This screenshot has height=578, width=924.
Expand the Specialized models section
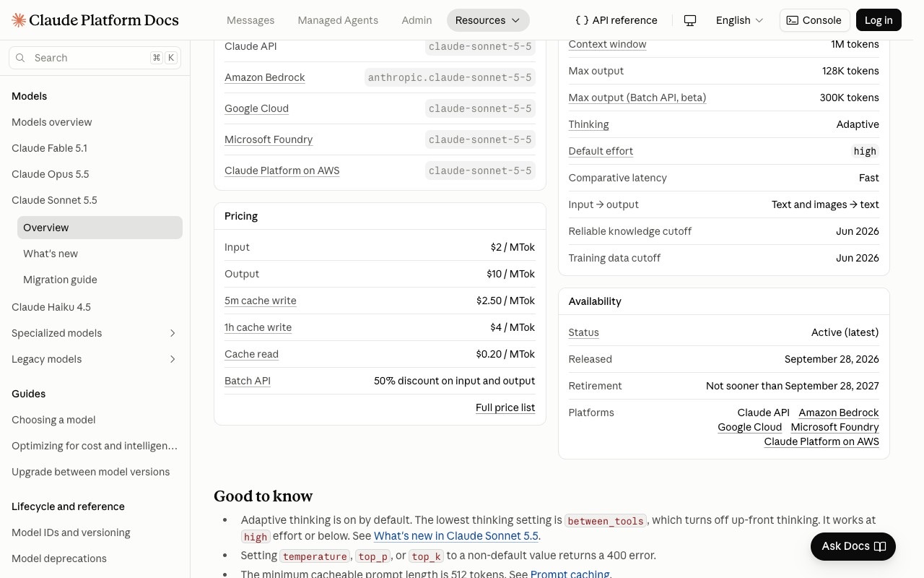[x=95, y=333]
